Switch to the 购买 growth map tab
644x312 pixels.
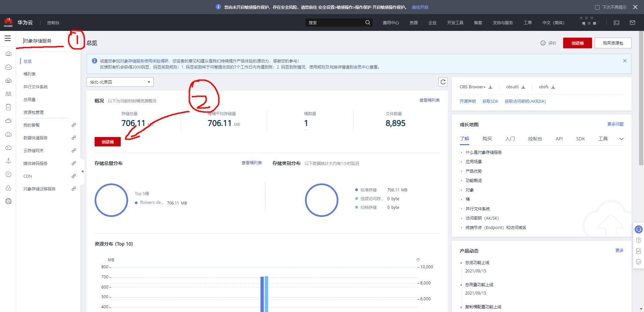point(487,139)
